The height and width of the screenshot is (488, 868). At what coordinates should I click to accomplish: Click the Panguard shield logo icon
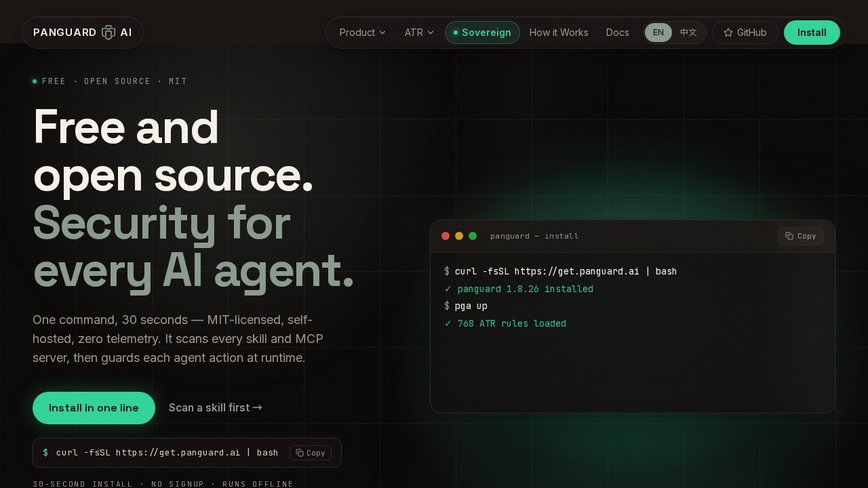point(108,33)
